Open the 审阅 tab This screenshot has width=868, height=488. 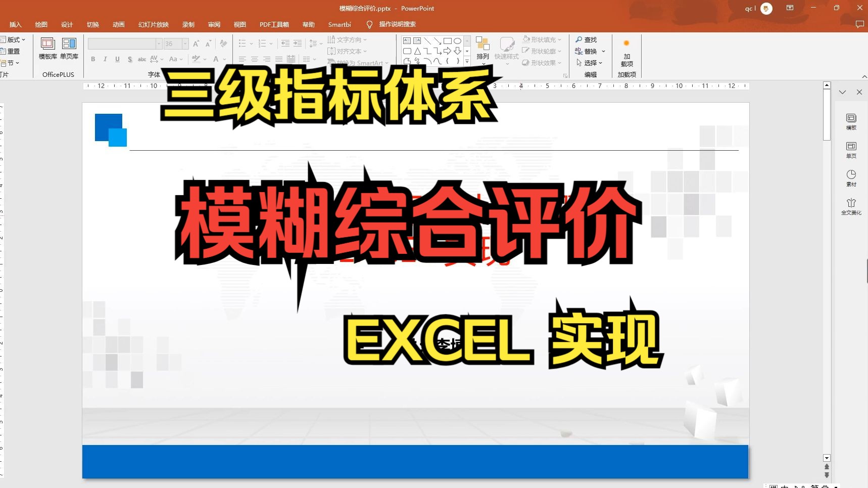click(214, 24)
